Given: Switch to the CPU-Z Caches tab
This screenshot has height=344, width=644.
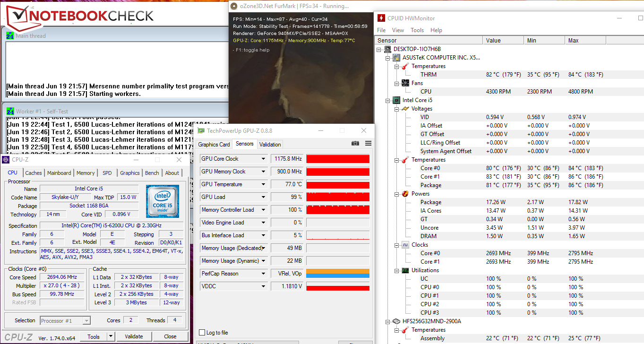Looking at the screenshot, I should [34, 173].
